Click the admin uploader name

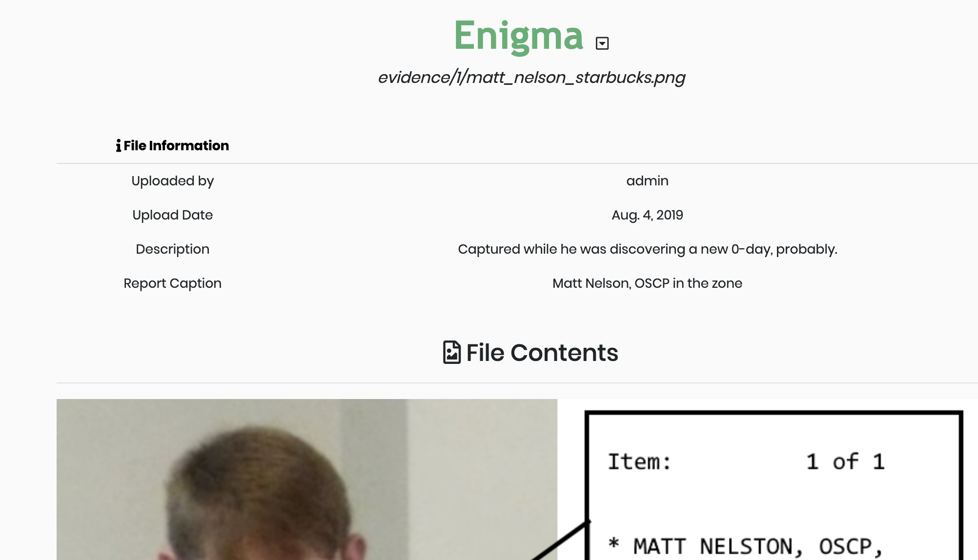pos(647,181)
